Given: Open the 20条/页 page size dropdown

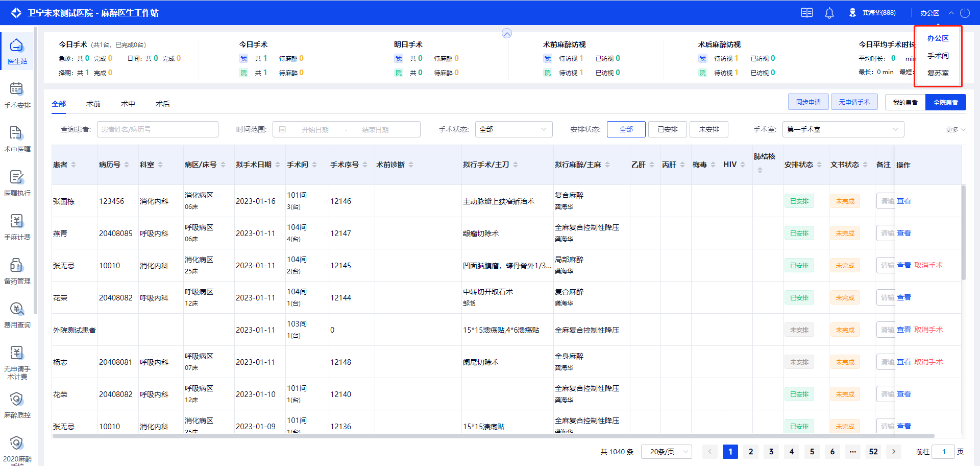Looking at the screenshot, I should coord(667,452).
